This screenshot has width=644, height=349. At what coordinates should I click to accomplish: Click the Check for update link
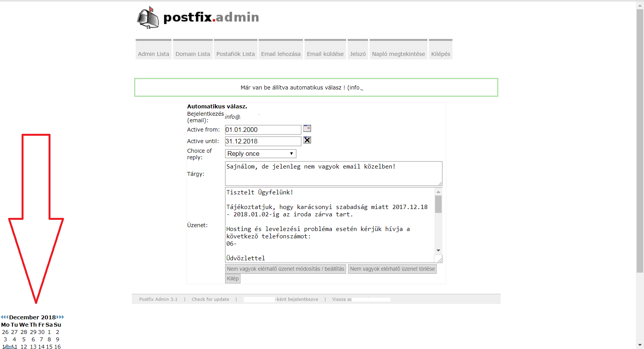[210, 299]
